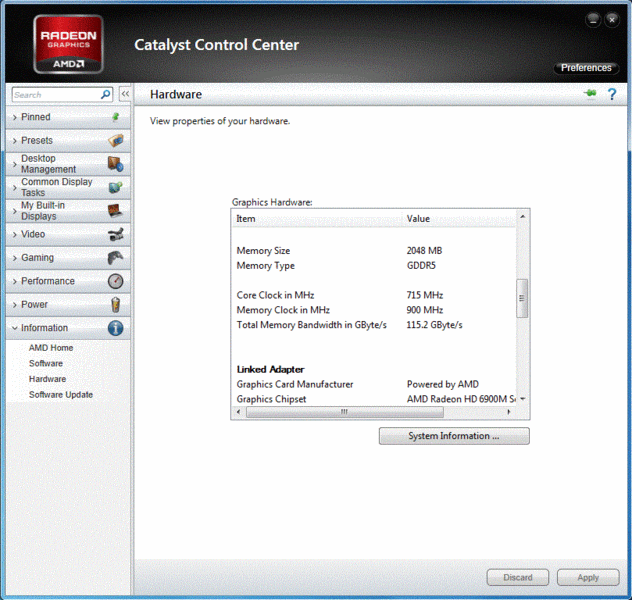Collapse the sidebar with double-arrow button
Screen dimensions: 632x600
[x=125, y=94]
